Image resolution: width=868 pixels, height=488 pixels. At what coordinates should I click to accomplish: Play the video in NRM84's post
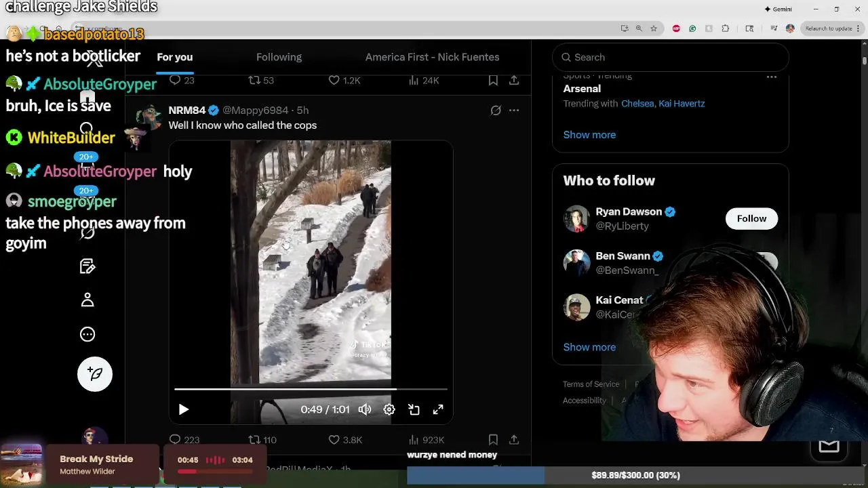(x=183, y=409)
